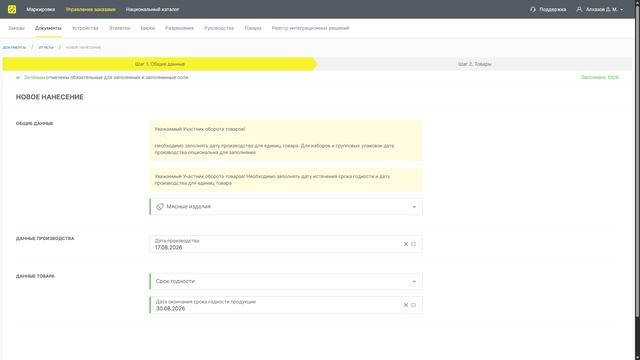
Task: Clear the Дата производства value with X
Action: tap(406, 244)
